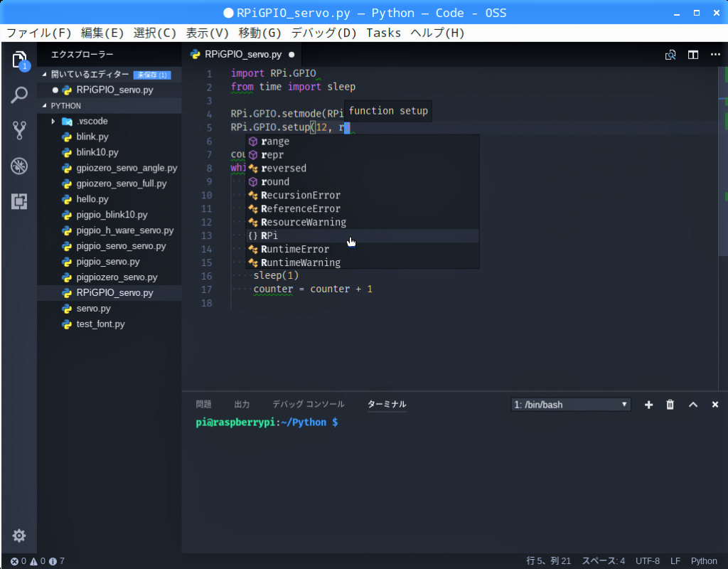The height and width of the screenshot is (569, 728).
Task: Click the editor vertical scrollbar
Action: [x=723, y=163]
